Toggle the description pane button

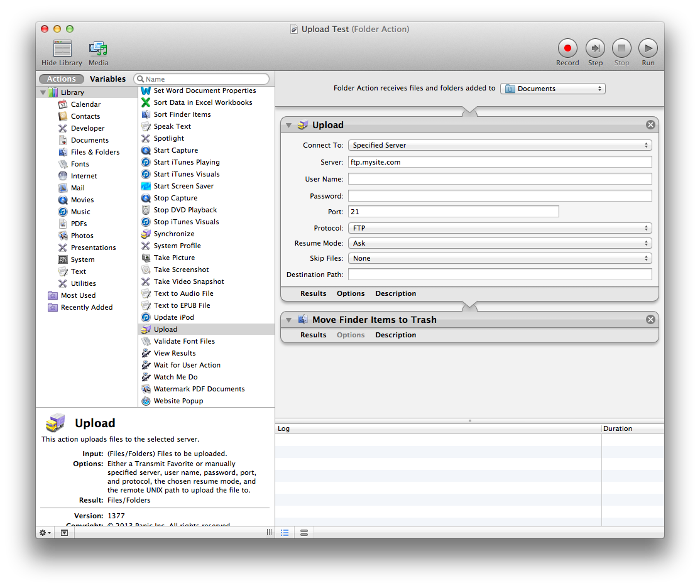(64, 533)
